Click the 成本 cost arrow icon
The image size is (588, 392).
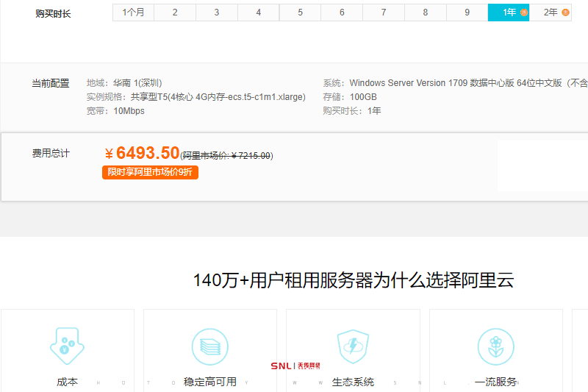click(67, 345)
